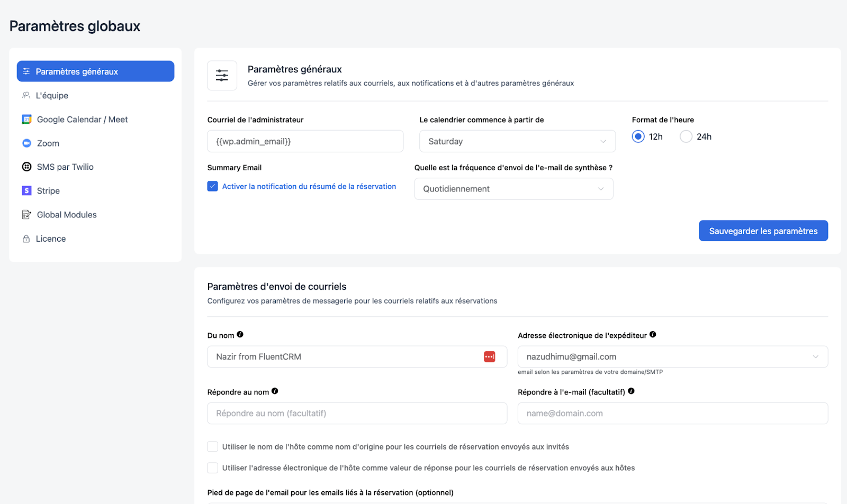The image size is (847, 504).
Task: Click the Licence padlock icon
Action: point(26,239)
